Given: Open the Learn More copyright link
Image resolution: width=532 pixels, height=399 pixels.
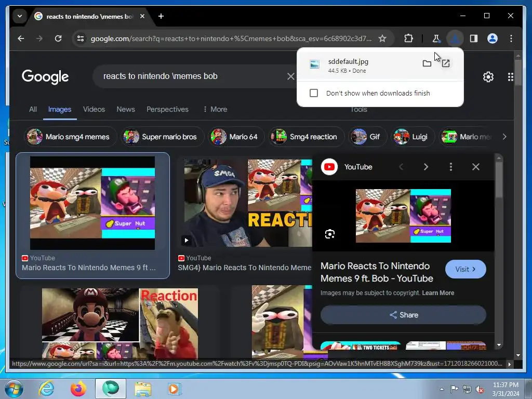Looking at the screenshot, I should click(437, 293).
